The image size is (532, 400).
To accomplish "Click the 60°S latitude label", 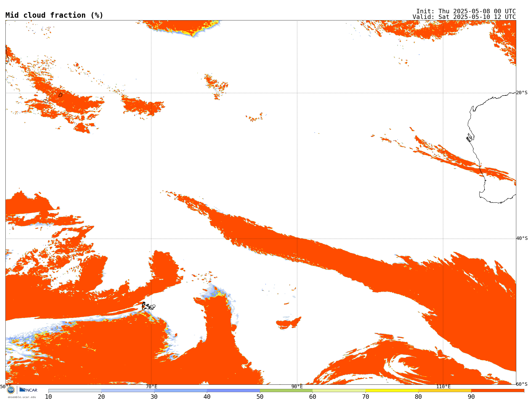I will pos(522,384).
